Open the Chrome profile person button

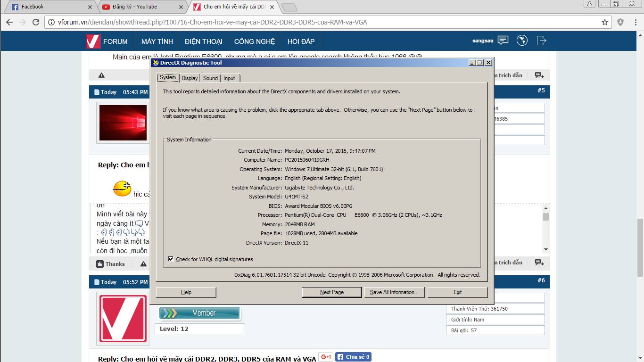coord(590,4)
